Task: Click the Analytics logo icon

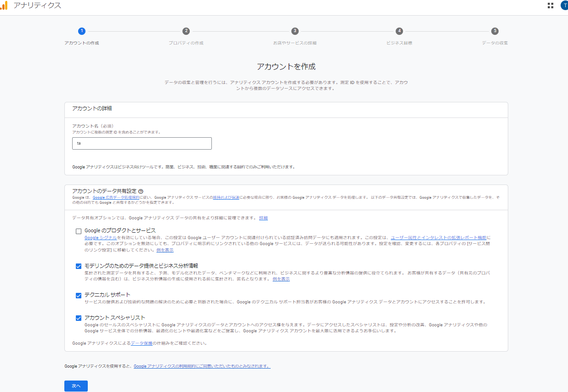Action: pyautogui.click(x=4, y=6)
